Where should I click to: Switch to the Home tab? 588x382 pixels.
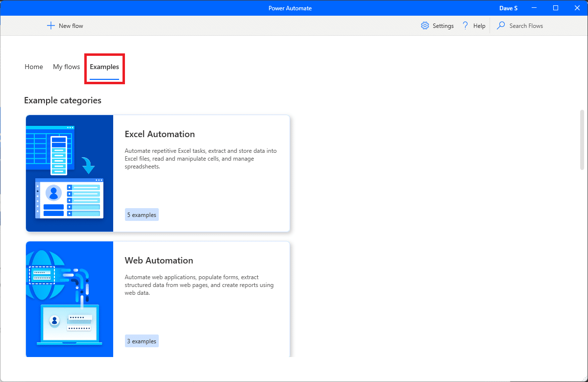(33, 67)
